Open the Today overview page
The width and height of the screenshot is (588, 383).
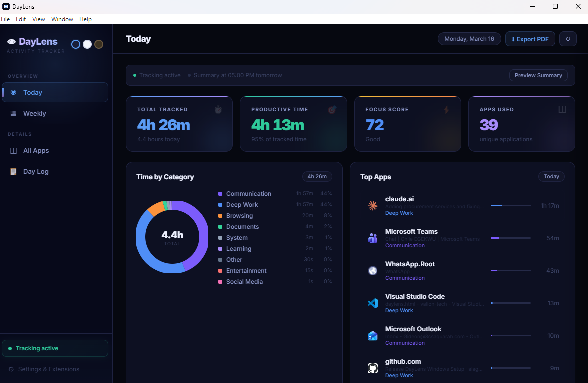coord(55,92)
